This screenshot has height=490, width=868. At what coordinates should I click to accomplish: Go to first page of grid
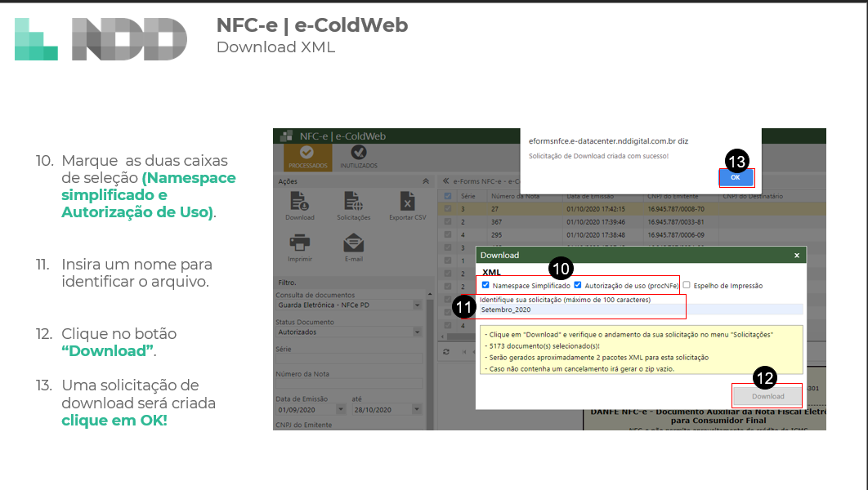pyautogui.click(x=464, y=352)
